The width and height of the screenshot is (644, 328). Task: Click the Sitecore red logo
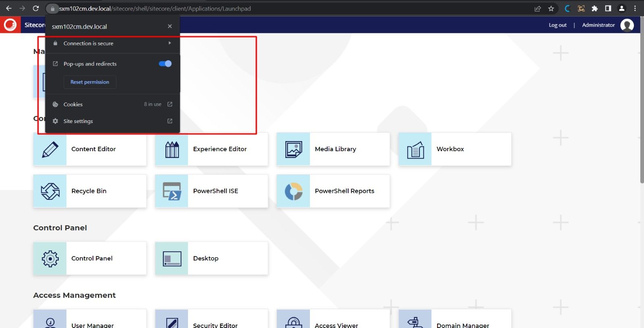[10, 25]
